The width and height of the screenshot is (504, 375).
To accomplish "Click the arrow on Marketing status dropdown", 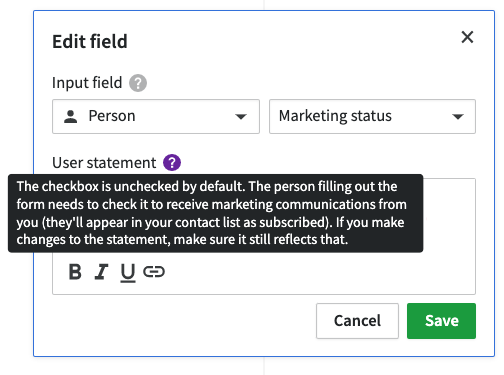I will [x=458, y=117].
